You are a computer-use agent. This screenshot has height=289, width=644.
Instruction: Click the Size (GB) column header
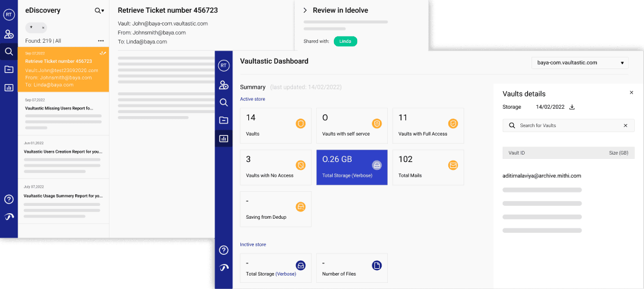pyautogui.click(x=618, y=153)
